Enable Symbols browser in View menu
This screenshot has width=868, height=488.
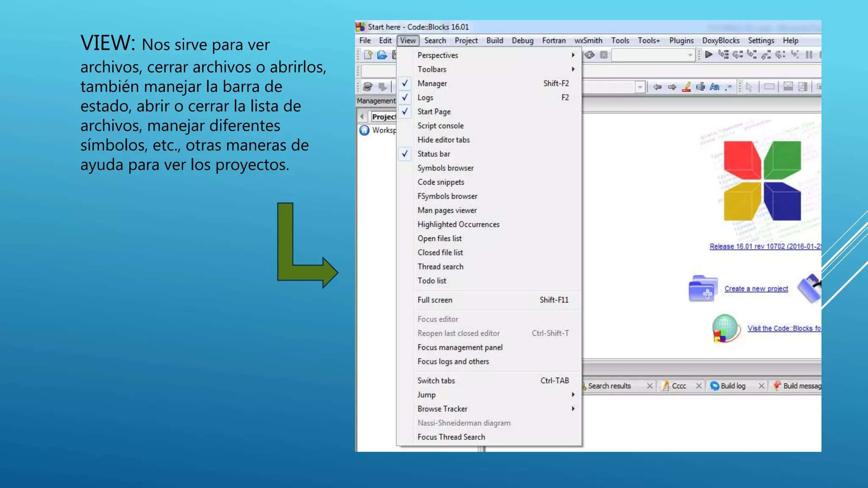tap(490, 168)
